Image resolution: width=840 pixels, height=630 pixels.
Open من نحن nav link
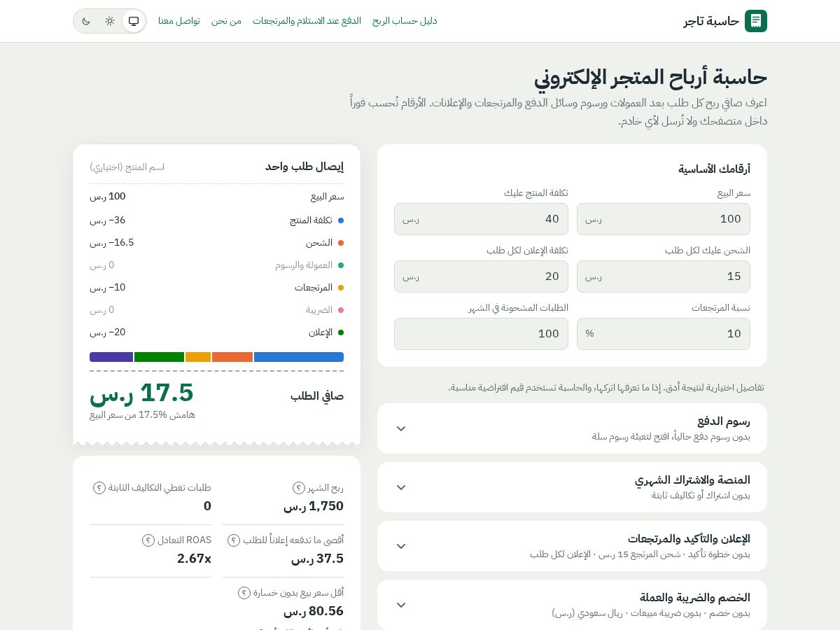coord(226,21)
